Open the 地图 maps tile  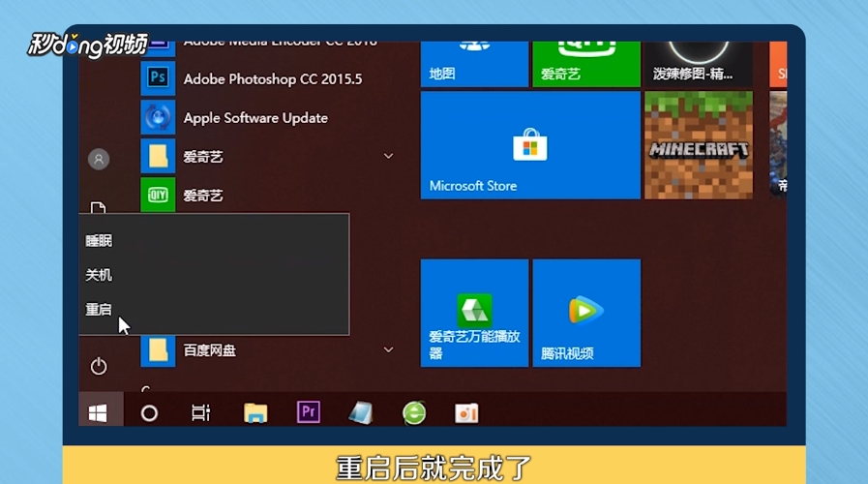pos(474,64)
